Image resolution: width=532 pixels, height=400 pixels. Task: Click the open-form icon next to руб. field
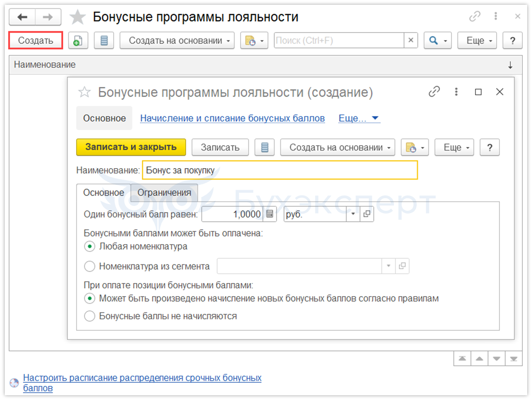pyautogui.click(x=367, y=214)
